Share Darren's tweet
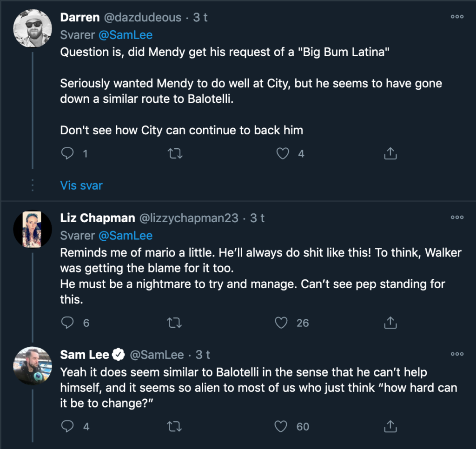476x449 pixels. point(390,153)
